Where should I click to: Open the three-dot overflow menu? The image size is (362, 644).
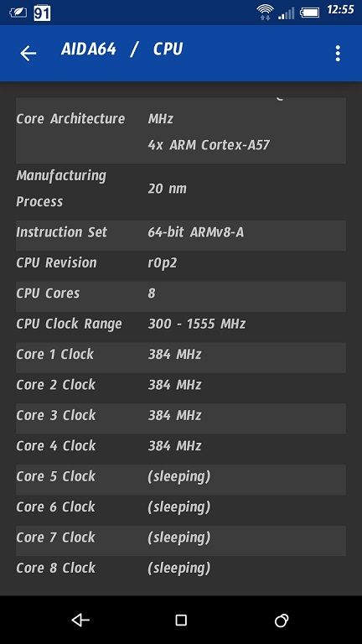(338, 54)
